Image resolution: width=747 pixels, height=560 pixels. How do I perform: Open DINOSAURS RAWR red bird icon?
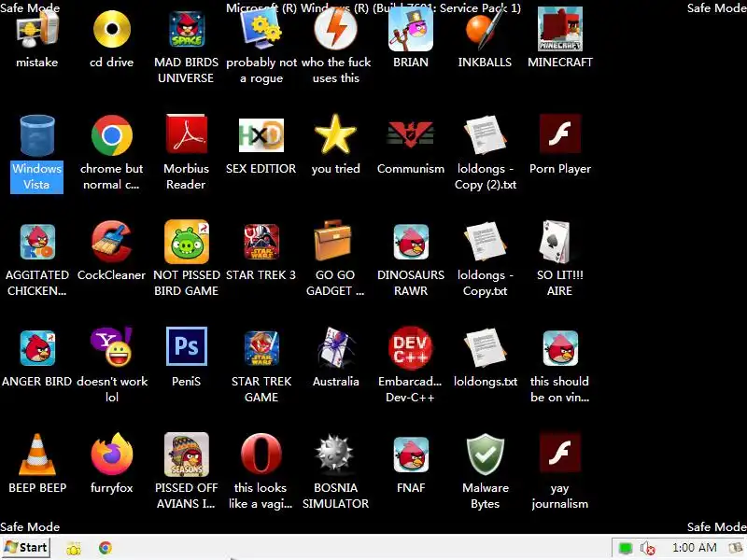pos(411,242)
